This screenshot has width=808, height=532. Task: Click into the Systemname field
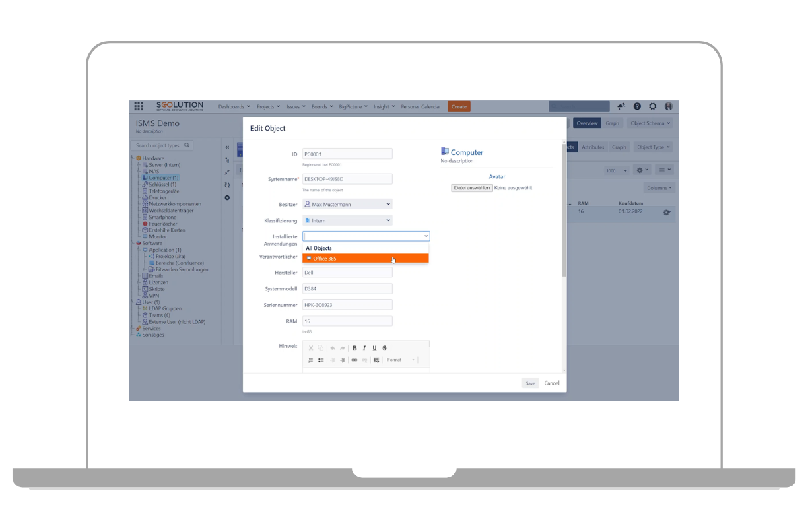tap(347, 179)
